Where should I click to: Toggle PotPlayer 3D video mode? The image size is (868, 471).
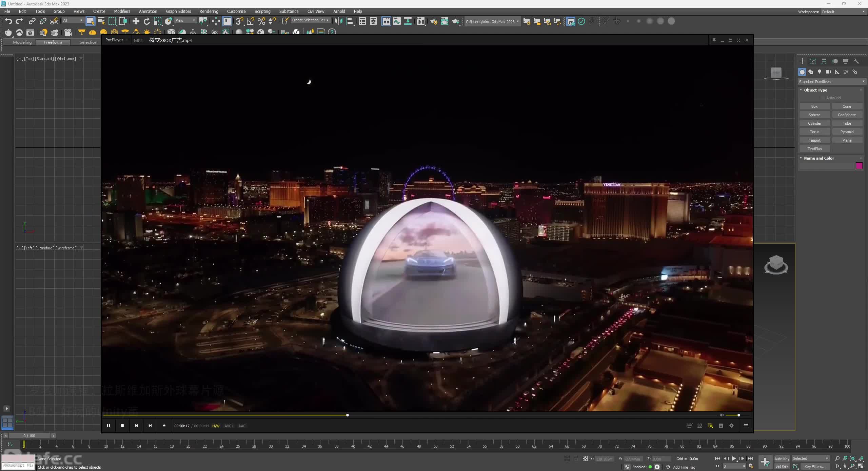[699, 426]
